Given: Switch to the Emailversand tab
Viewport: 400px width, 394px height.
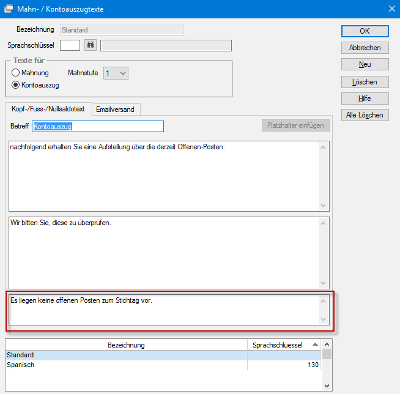Looking at the screenshot, I should coord(115,109).
